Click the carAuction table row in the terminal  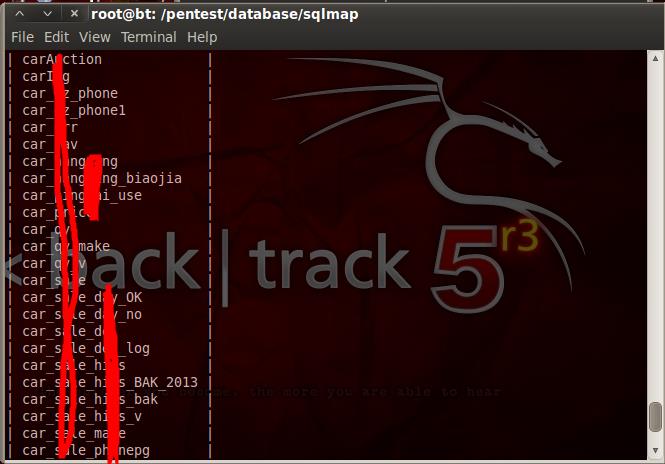click(x=62, y=59)
